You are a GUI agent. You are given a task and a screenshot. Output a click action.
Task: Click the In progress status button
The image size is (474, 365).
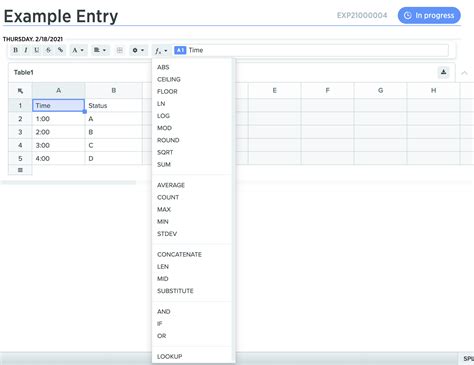click(429, 15)
